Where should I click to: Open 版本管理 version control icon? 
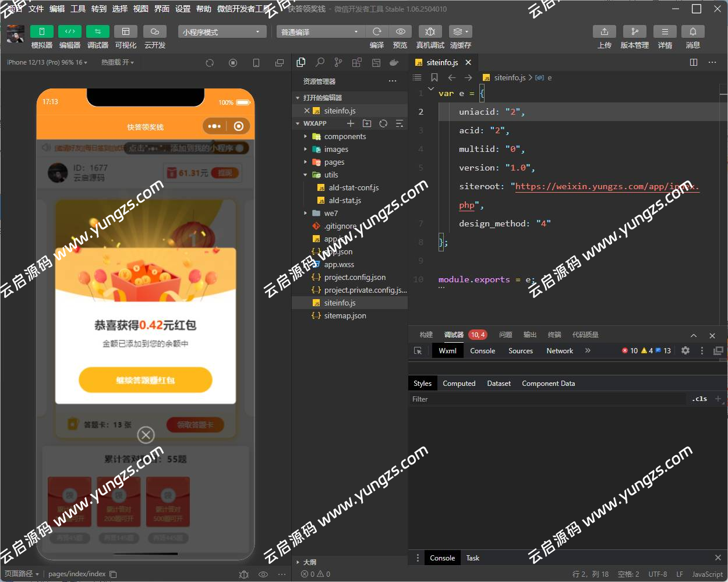[634, 31]
